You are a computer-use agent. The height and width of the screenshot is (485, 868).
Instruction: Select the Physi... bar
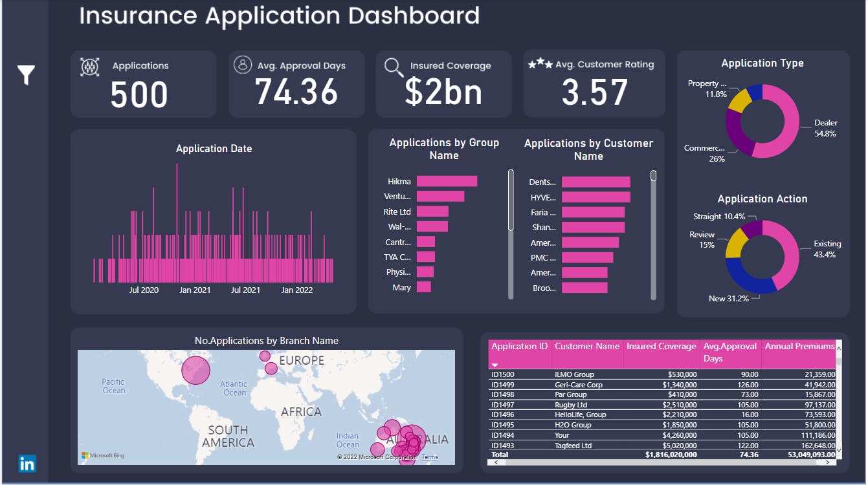[425, 272]
